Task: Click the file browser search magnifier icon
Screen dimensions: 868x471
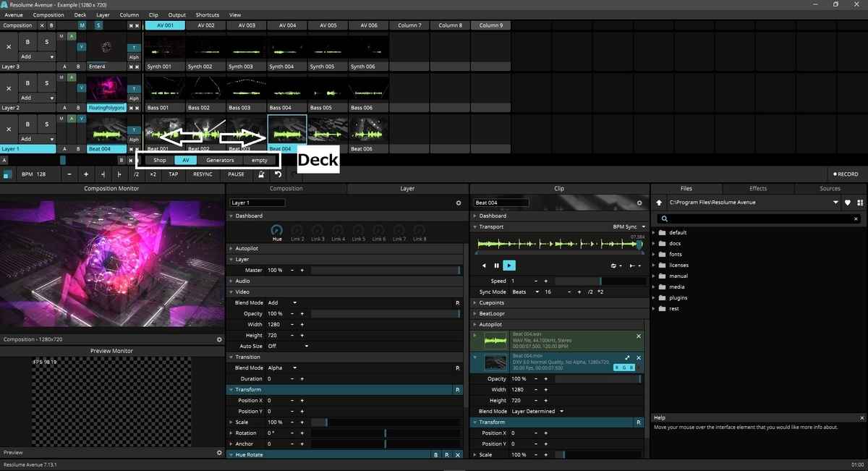Action: 664,218
